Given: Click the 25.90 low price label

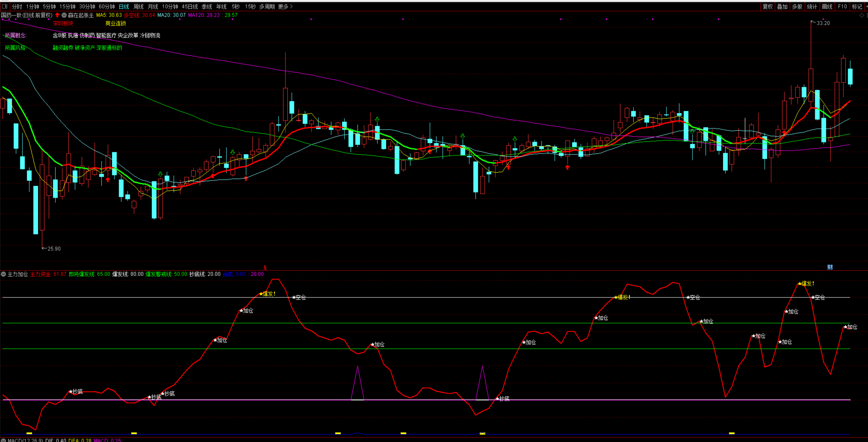Looking at the screenshot, I should 54,249.
